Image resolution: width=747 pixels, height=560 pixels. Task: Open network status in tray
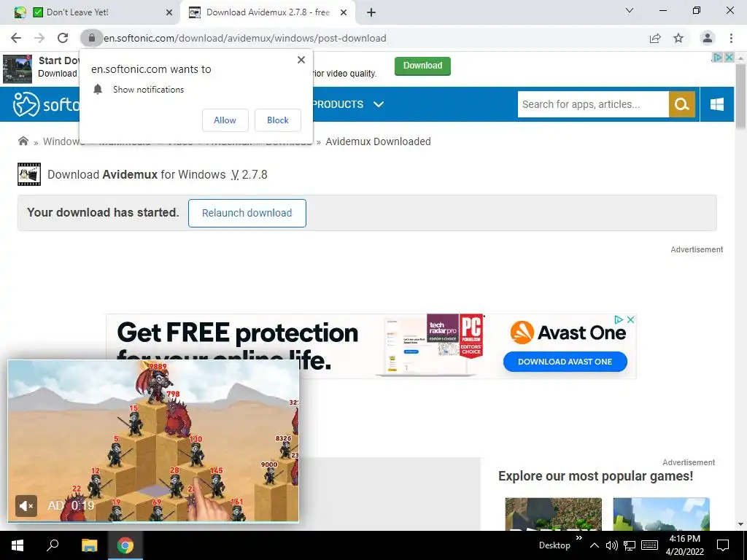630,545
